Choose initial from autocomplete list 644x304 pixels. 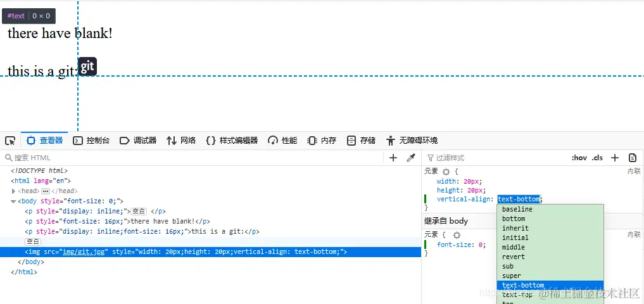550,237
